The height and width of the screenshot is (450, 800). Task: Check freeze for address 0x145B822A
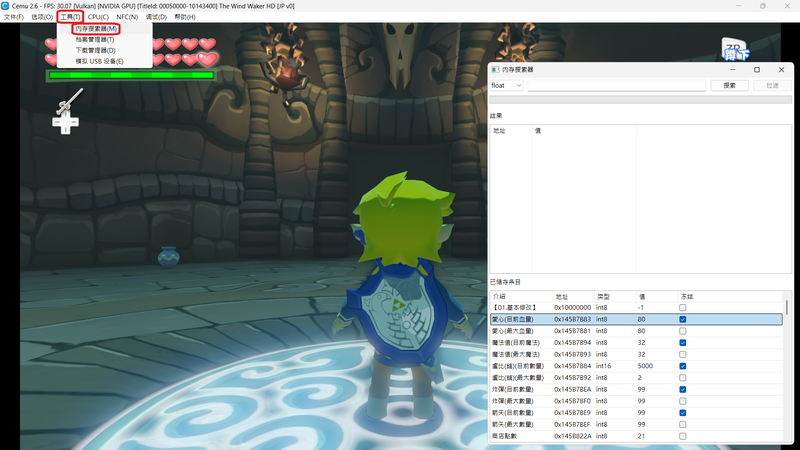[683, 436]
